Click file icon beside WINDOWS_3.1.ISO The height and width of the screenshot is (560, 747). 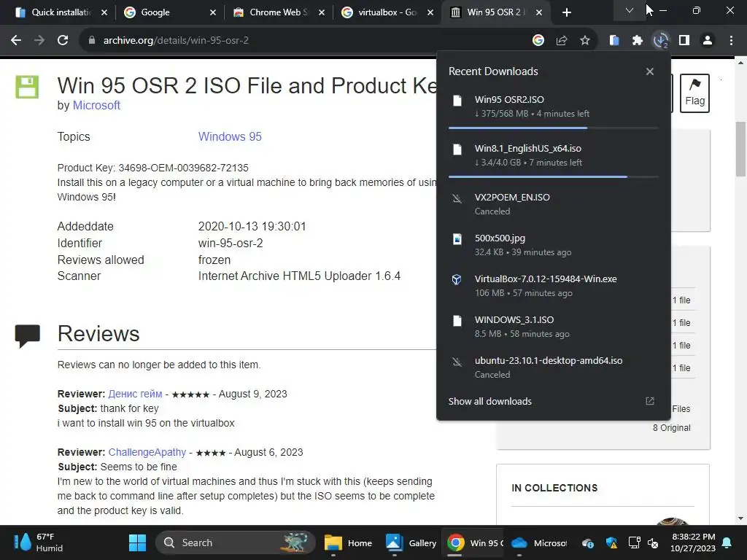tap(457, 321)
